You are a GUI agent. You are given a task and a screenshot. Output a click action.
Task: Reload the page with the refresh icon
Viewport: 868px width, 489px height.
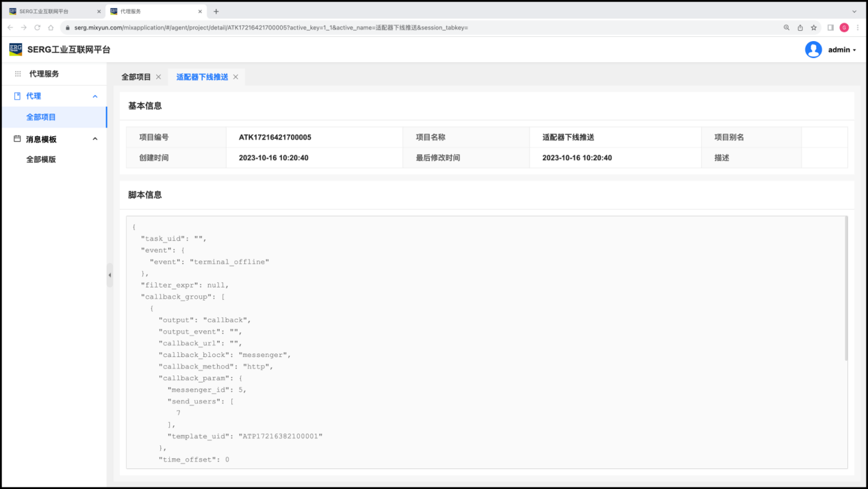37,27
